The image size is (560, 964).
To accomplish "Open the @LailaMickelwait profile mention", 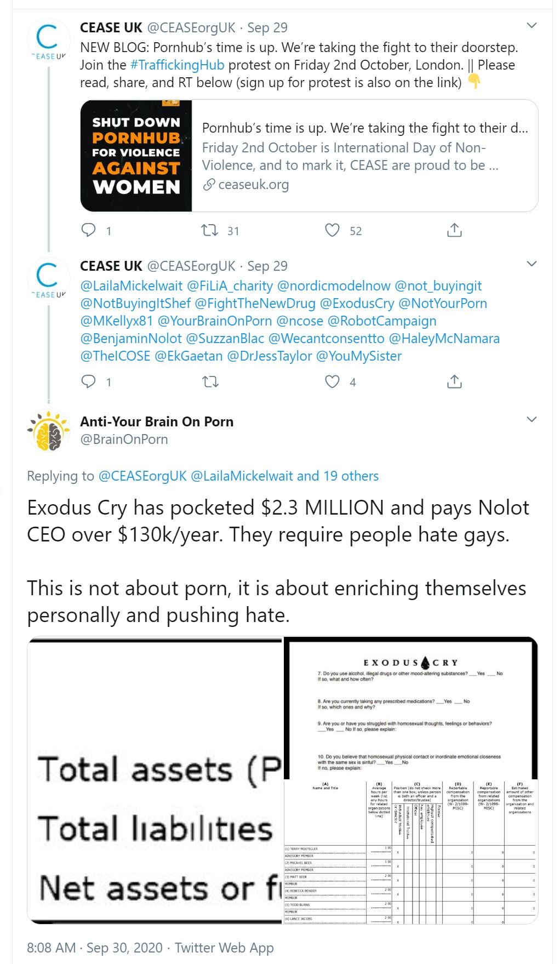I will (132, 286).
